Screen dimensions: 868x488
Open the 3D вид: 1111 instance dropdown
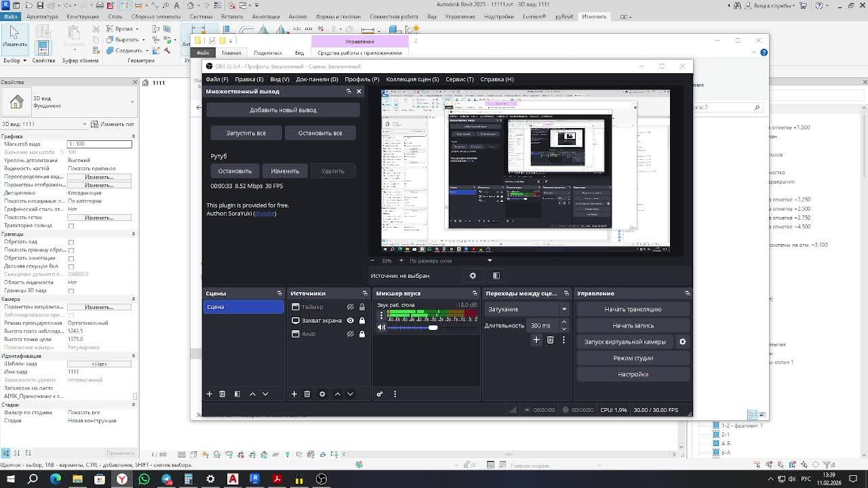pos(45,124)
